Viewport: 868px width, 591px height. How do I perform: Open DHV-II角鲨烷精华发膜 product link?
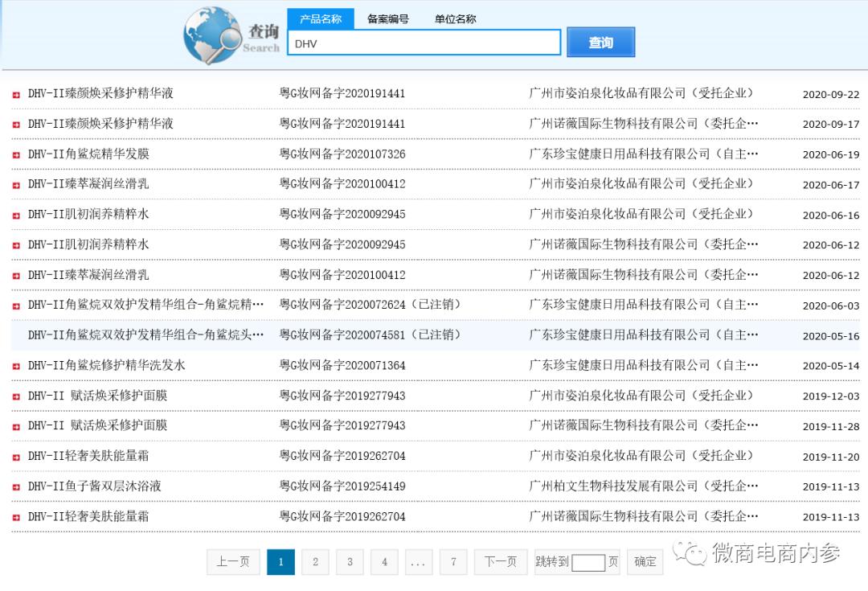point(88,154)
